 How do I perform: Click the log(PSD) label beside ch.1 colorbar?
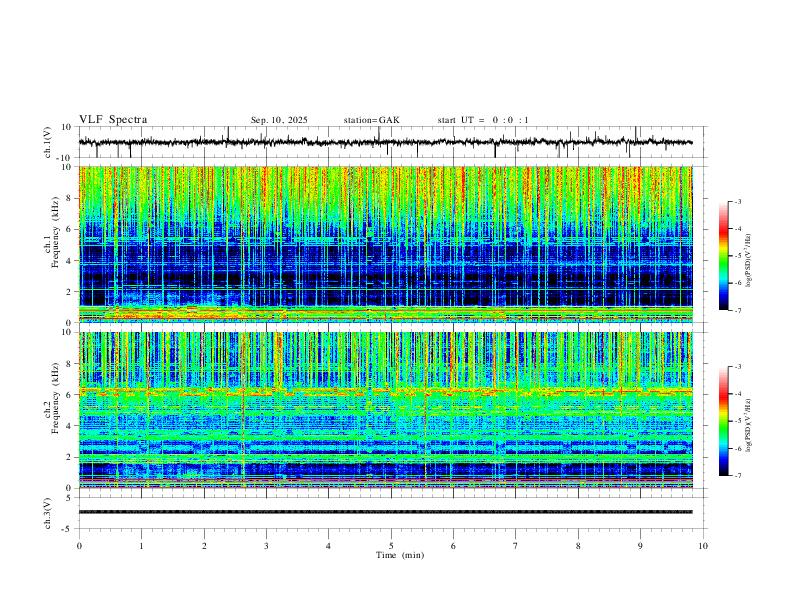tap(749, 261)
